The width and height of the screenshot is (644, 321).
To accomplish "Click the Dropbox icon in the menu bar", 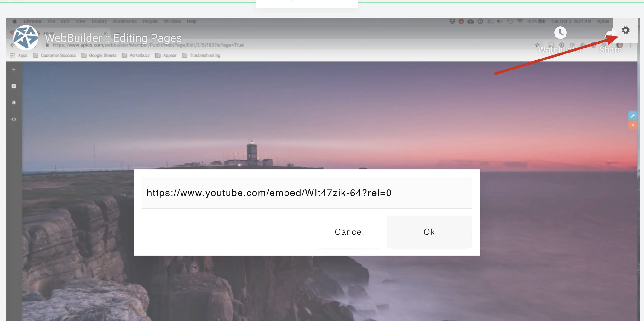I will [452, 21].
